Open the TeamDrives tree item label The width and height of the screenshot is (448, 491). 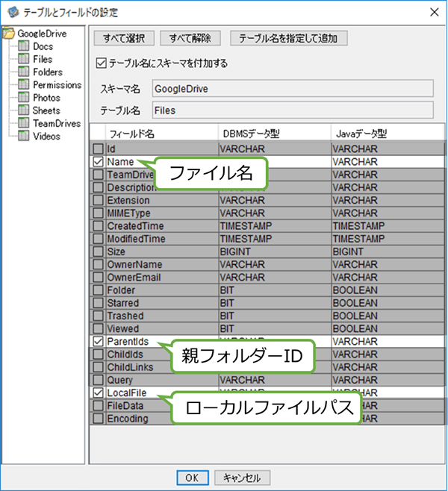click(x=57, y=123)
